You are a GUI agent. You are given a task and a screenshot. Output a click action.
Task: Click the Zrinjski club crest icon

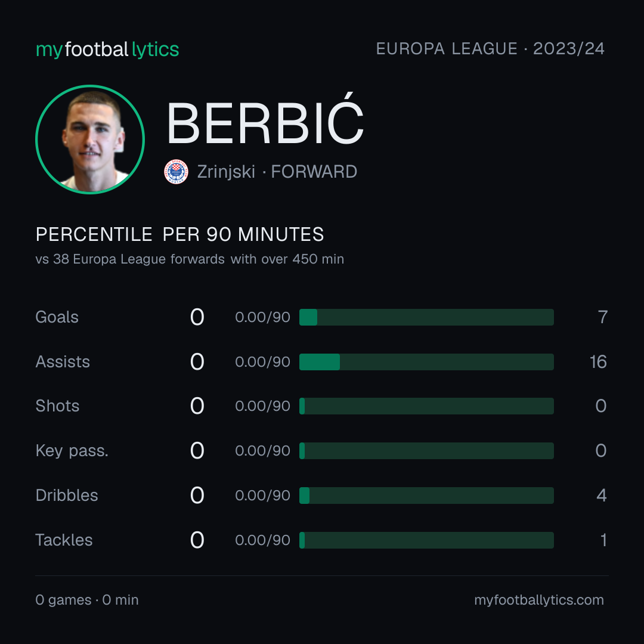[x=176, y=172]
